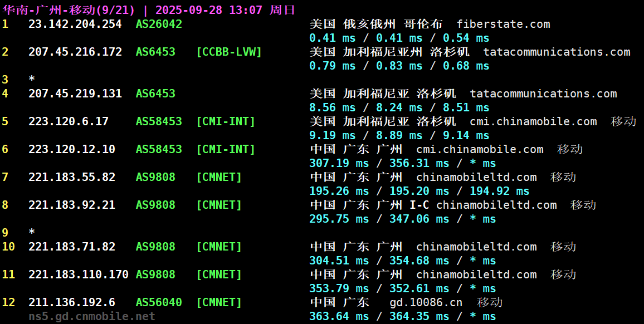Click AS26042 label
The height and width of the screenshot is (324, 644).
click(x=159, y=24)
